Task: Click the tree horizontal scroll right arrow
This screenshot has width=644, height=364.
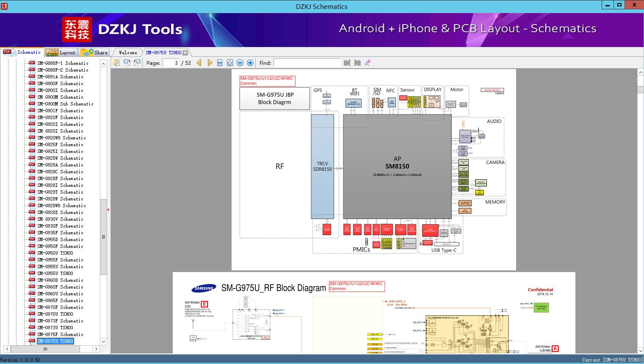Action: [96, 349]
